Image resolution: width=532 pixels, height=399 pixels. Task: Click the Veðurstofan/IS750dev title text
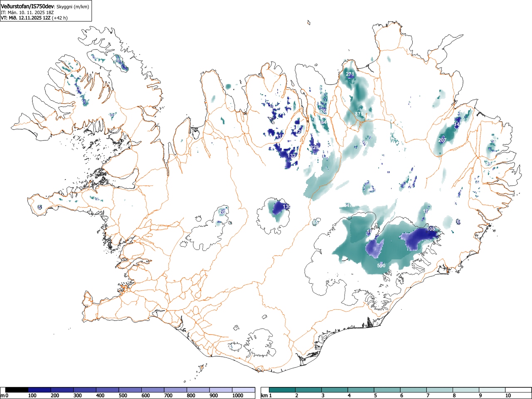point(28,6)
